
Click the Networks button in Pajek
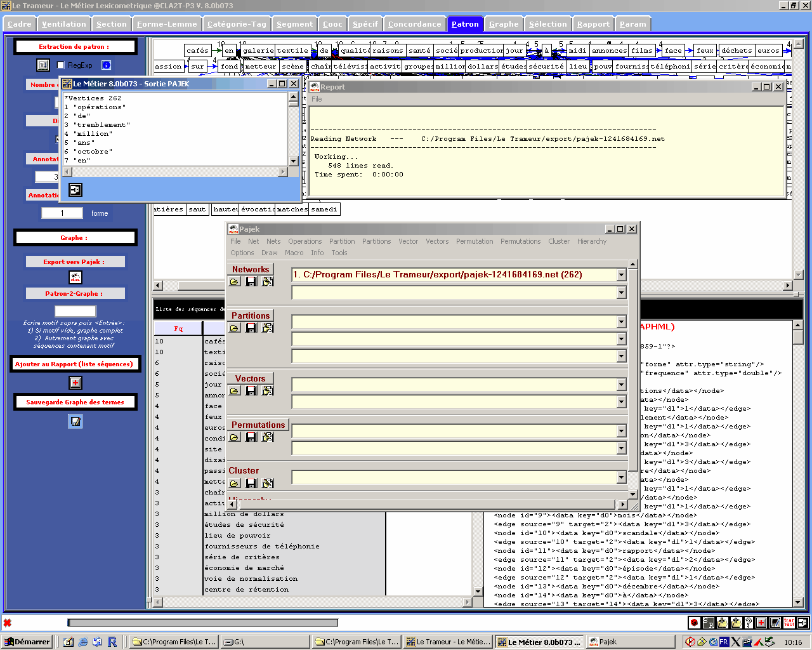pos(251,269)
